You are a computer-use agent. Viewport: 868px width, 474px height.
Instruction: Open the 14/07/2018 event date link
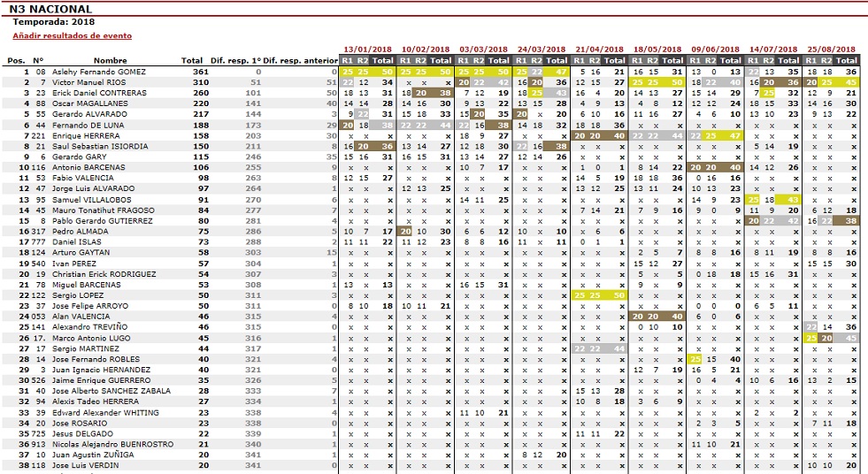click(773, 50)
